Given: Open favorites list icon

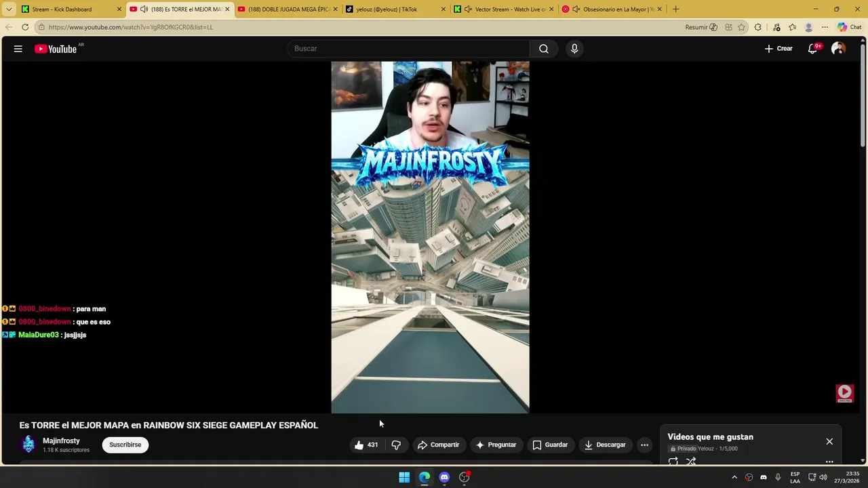Looking at the screenshot, I should pyautogui.click(x=792, y=27).
